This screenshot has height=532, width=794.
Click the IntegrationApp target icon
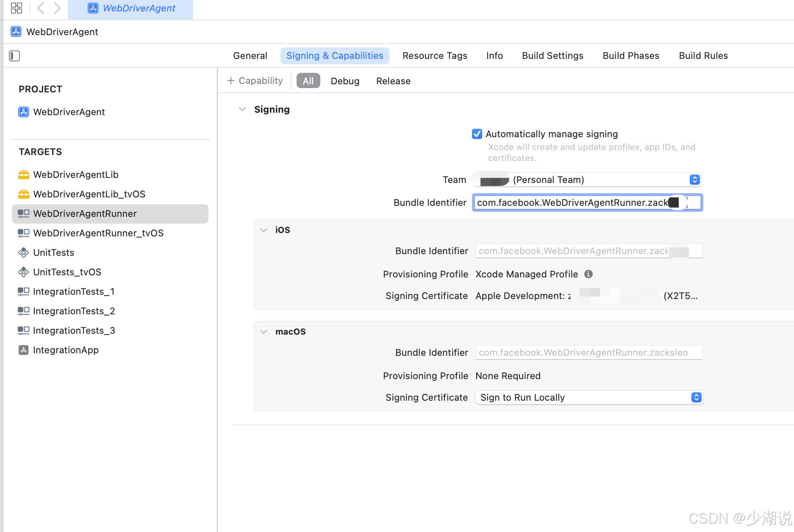24,350
